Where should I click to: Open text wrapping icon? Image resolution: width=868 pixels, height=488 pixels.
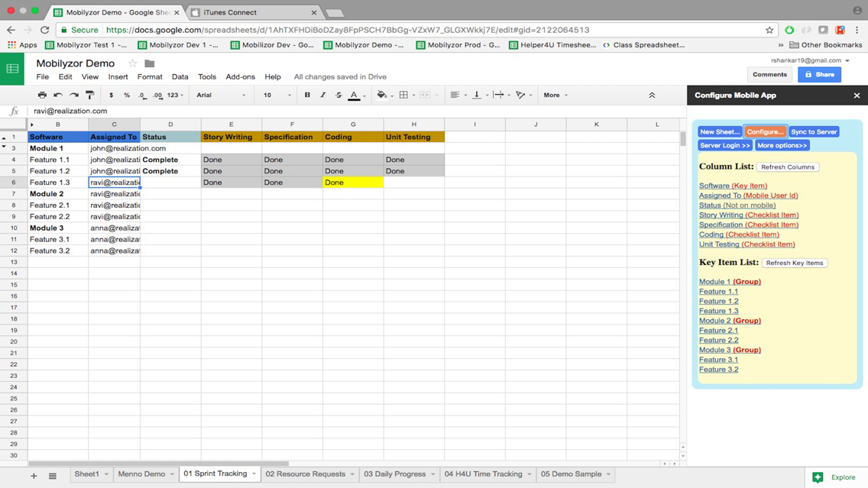498,95
